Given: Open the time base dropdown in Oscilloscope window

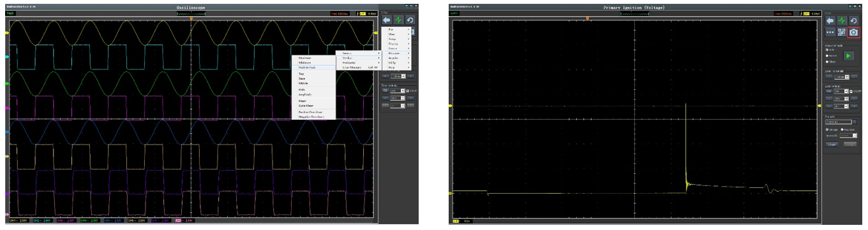Looking at the screenshot, I should tap(398, 76).
